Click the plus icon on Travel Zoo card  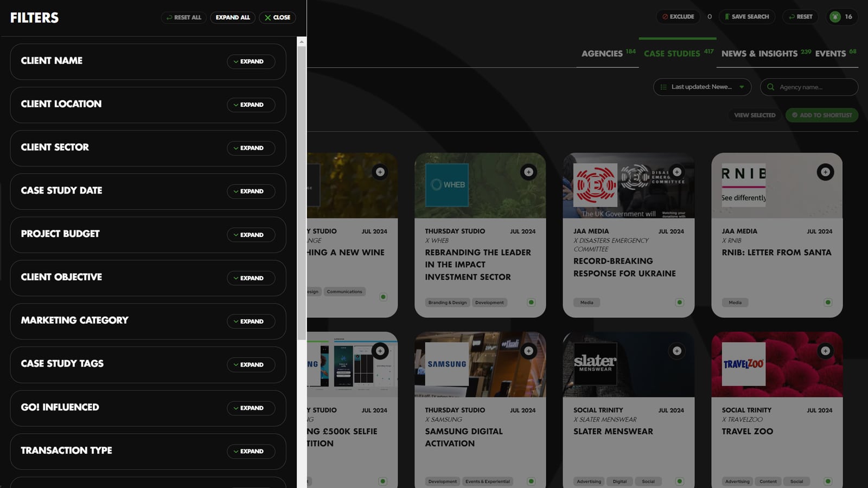(x=825, y=351)
